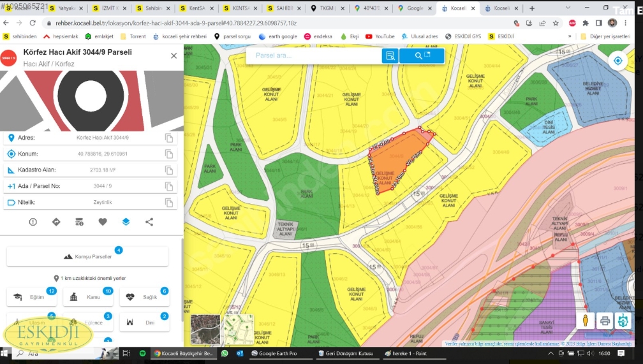Activate the street view pegman
Screen dimensions: 643x364
click(586, 321)
